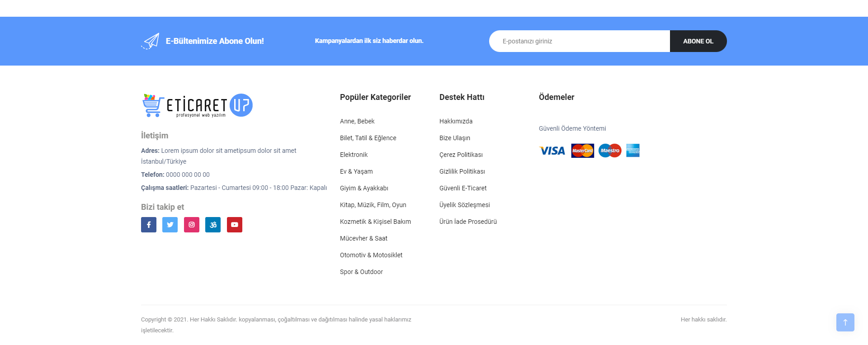The height and width of the screenshot is (345, 868).
Task: Click the American Express payment logo
Action: point(633,151)
